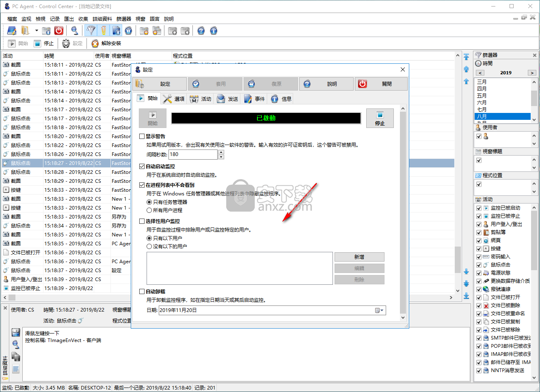This screenshot has height=392, width=540.
Task: Open the 篩選器 menu
Action: tap(124, 19)
